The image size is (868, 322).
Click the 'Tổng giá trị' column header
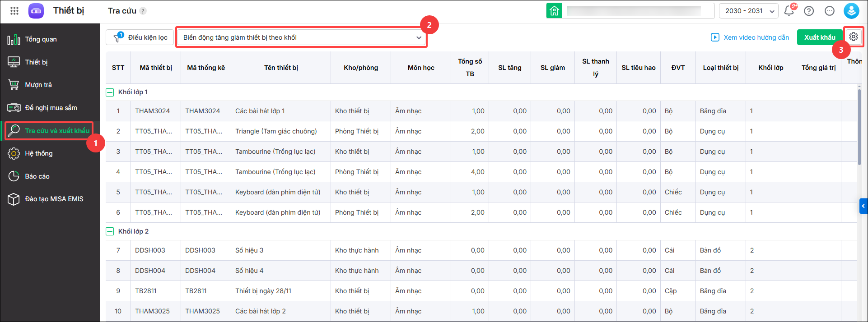(819, 68)
